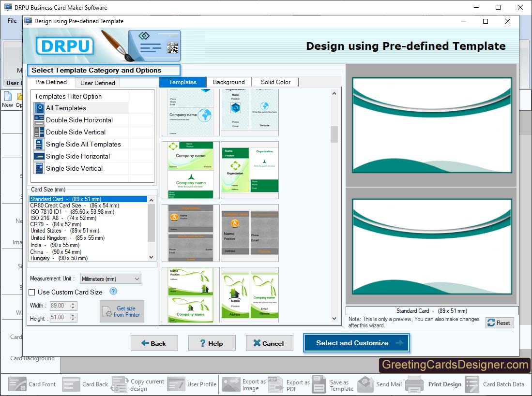Click the Cancel button
Image resolution: width=532 pixels, height=396 pixels.
(x=270, y=343)
